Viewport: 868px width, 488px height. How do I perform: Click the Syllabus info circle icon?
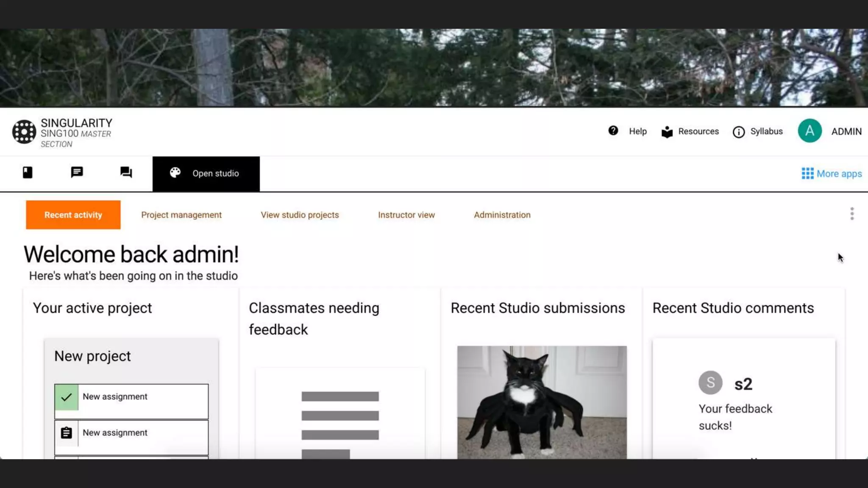[x=738, y=132]
